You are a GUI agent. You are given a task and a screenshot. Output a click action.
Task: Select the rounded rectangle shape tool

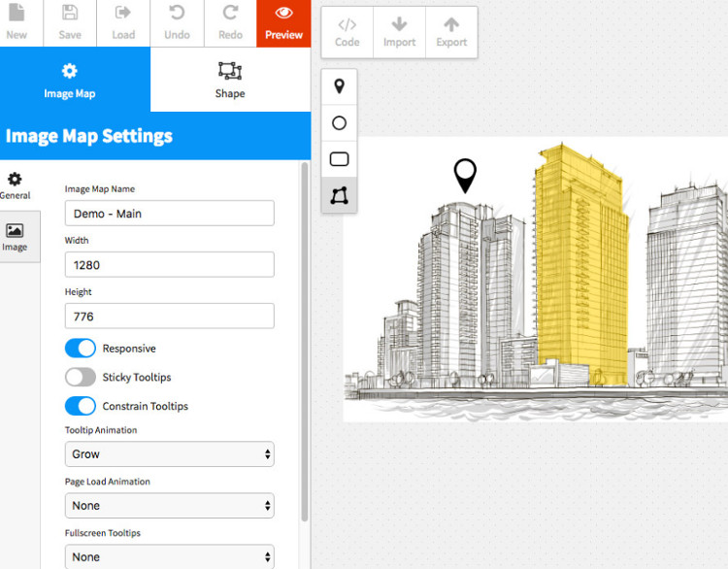point(340,159)
